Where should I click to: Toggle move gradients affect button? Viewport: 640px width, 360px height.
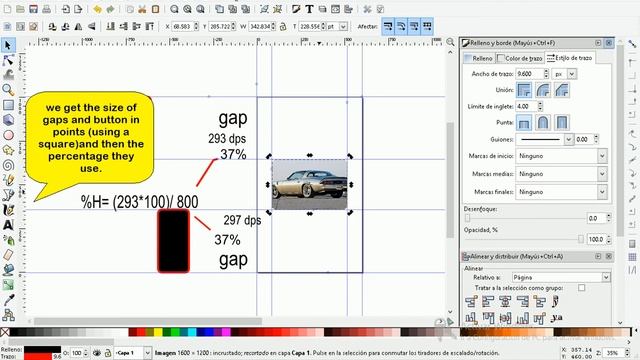tap(414, 27)
